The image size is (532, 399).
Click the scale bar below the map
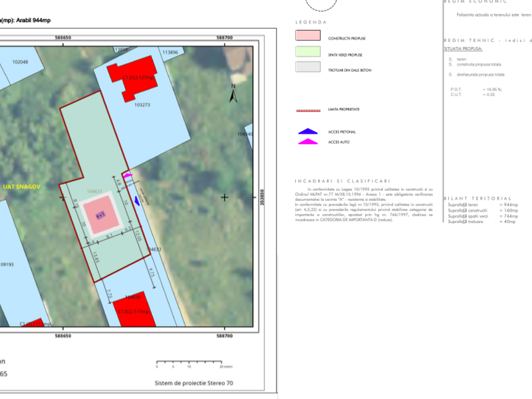(190, 362)
